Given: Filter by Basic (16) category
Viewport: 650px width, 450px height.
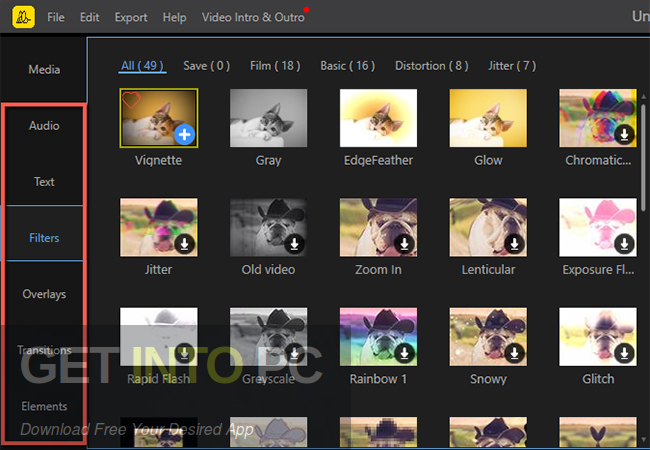Looking at the screenshot, I should (x=348, y=66).
